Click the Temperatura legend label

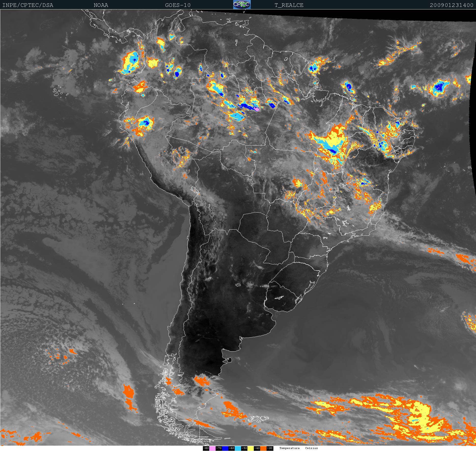click(x=289, y=448)
